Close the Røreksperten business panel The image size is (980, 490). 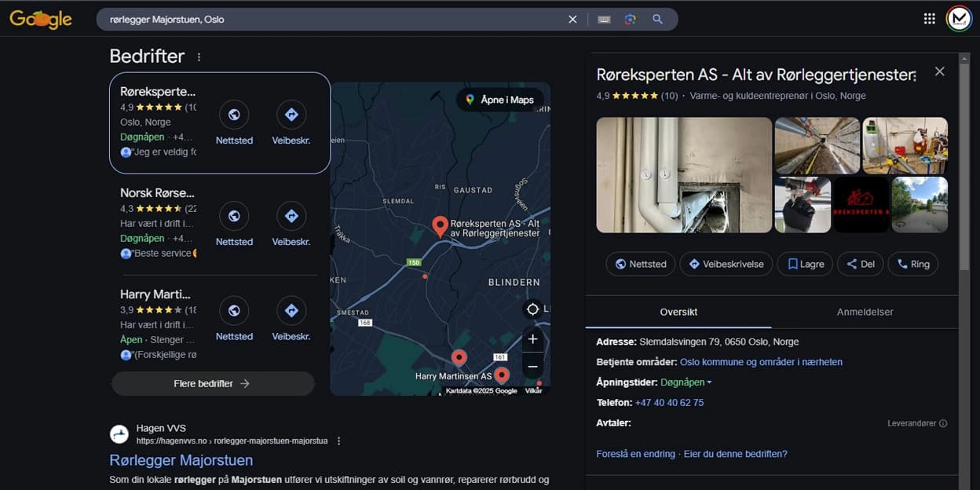tap(940, 71)
